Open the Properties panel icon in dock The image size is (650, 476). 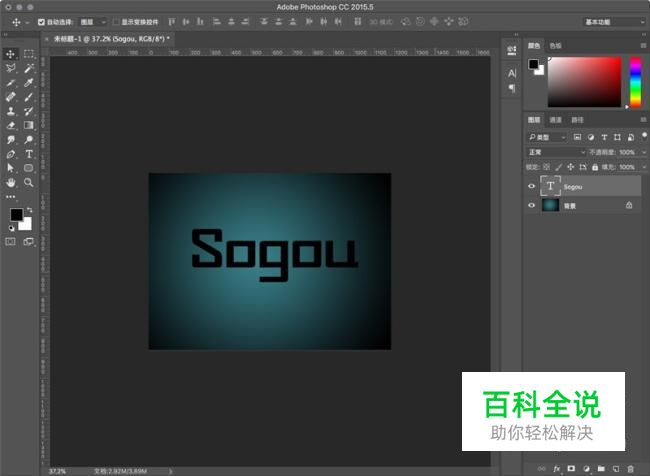pos(512,50)
